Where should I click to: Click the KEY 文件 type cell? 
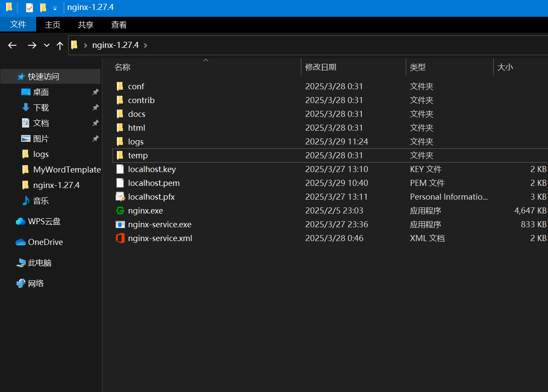(426, 169)
